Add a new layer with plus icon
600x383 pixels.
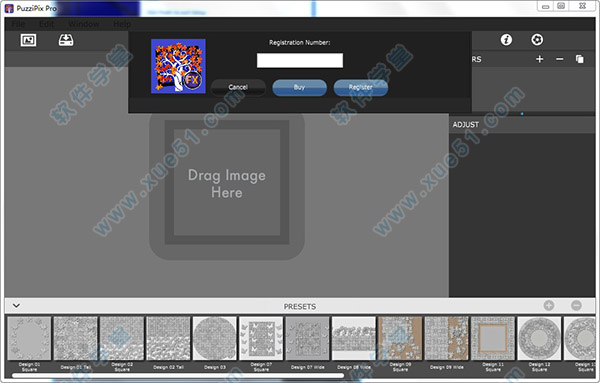[540, 59]
